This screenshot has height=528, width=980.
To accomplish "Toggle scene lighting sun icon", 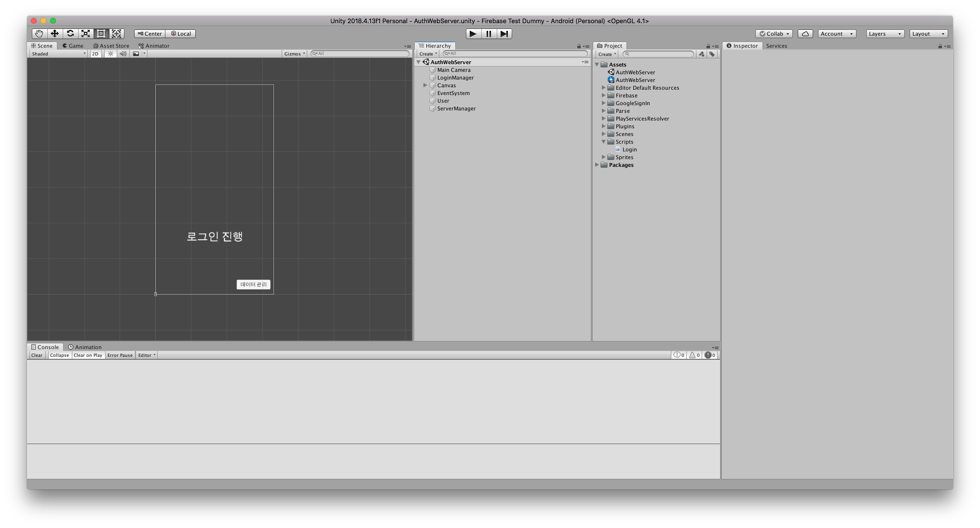I will click(x=110, y=54).
